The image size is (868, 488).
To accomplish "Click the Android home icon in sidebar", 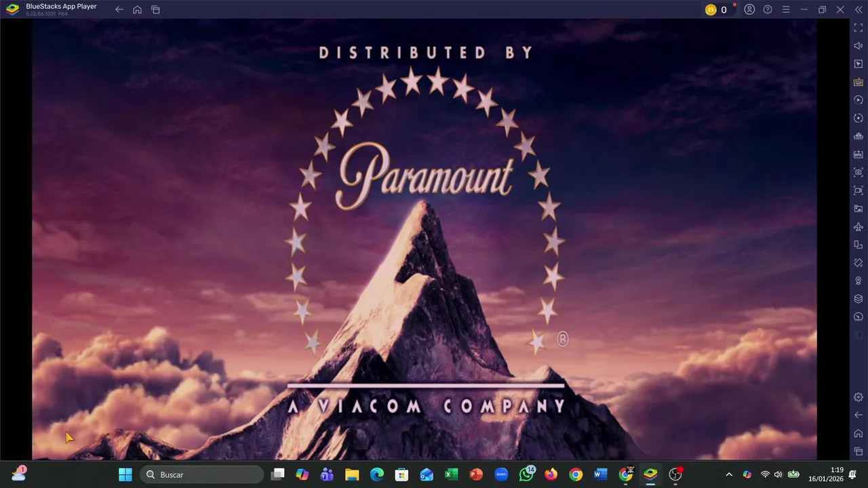I will point(858,433).
